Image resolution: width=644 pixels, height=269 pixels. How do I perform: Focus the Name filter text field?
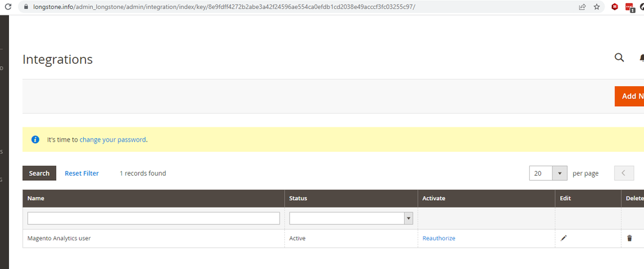[153, 219]
